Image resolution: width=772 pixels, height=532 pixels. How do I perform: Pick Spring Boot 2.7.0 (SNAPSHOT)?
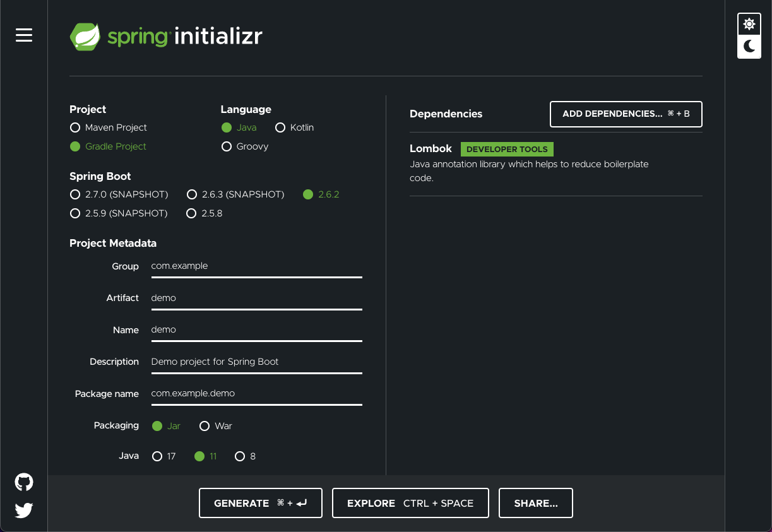pos(119,194)
